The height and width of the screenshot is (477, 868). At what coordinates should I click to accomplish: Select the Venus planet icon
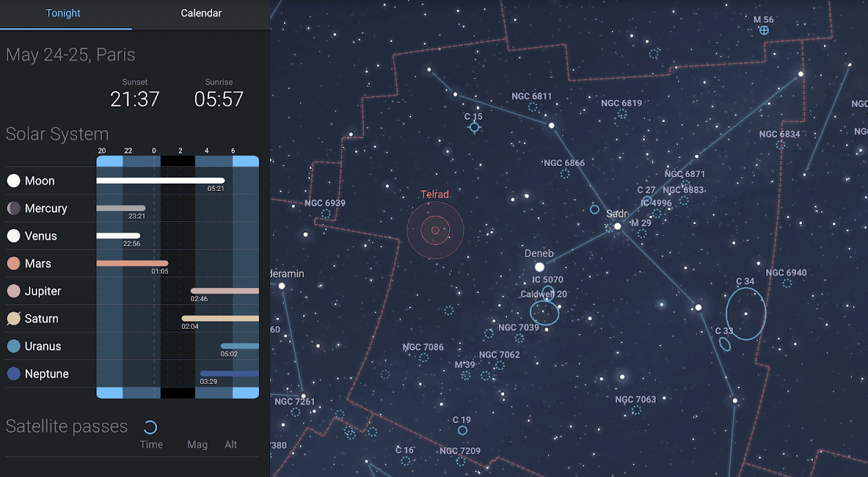click(13, 236)
